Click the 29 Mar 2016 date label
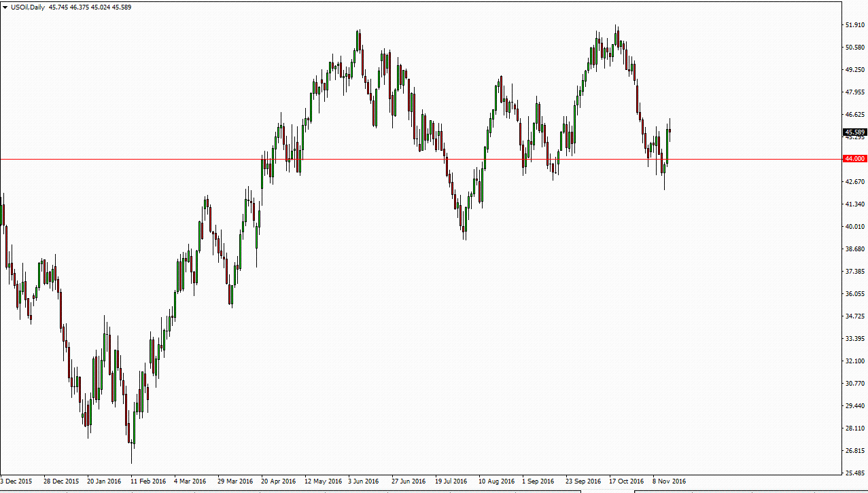Viewport: 868px width, 493px height. click(235, 481)
